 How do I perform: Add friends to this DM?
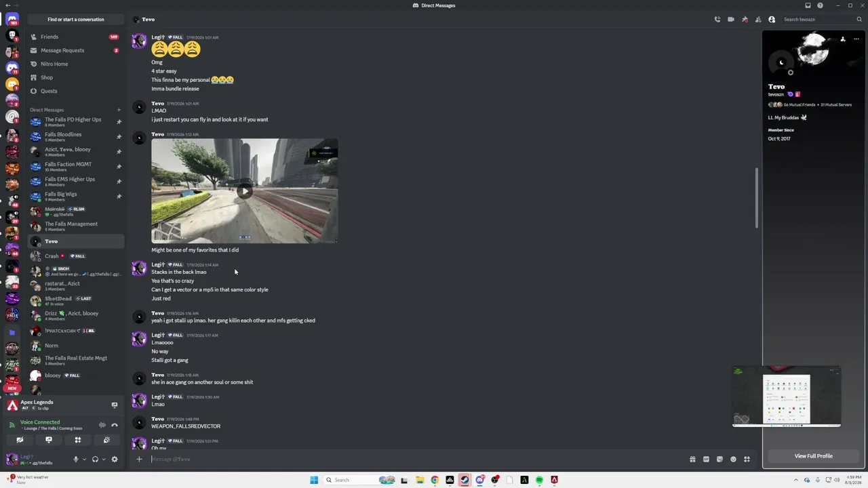(x=758, y=20)
